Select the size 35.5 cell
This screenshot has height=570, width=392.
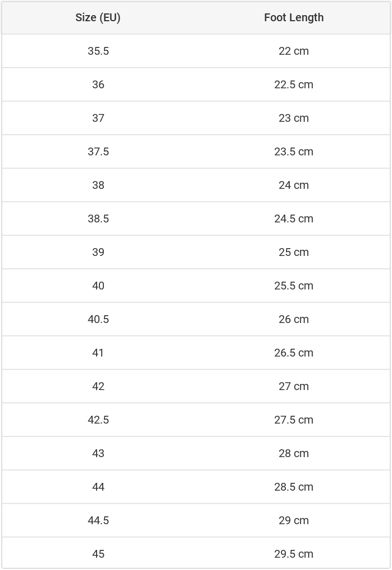pos(98,51)
